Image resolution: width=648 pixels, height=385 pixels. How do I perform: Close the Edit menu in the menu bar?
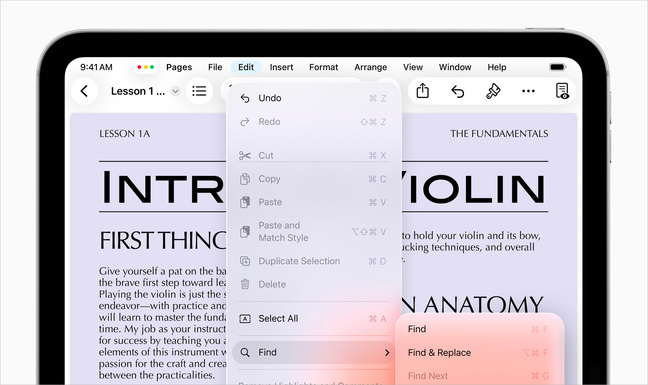(246, 67)
